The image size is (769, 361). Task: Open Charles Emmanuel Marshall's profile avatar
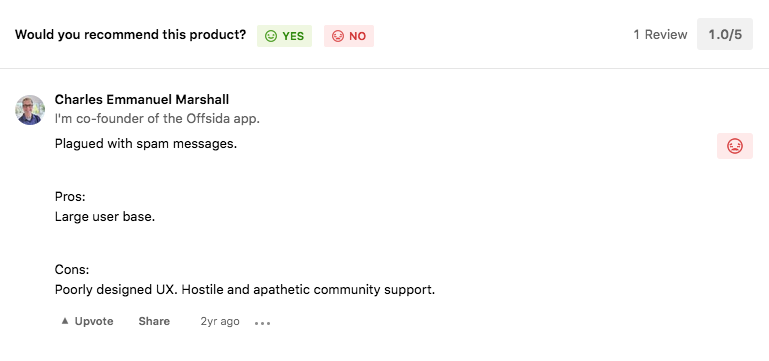[30, 110]
